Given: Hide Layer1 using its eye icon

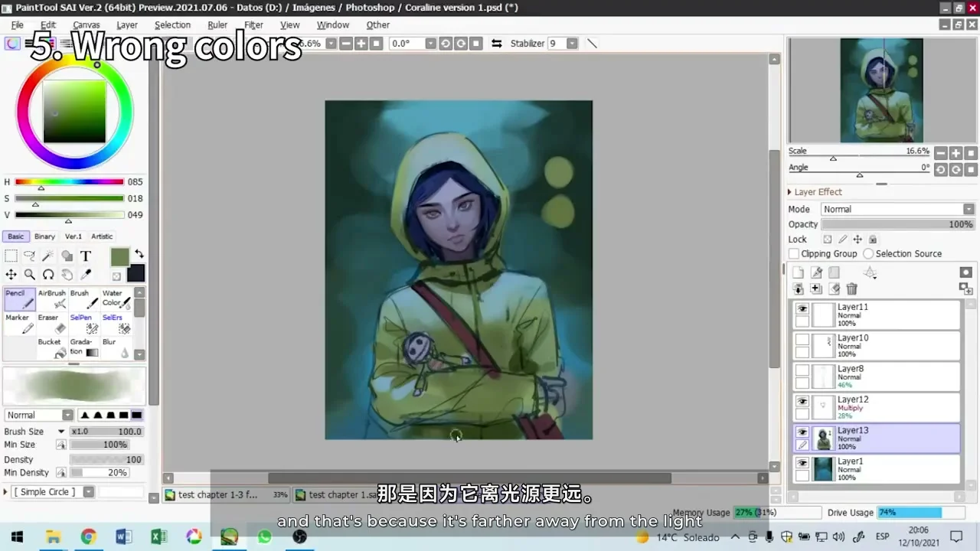Looking at the screenshot, I should pyautogui.click(x=802, y=463).
